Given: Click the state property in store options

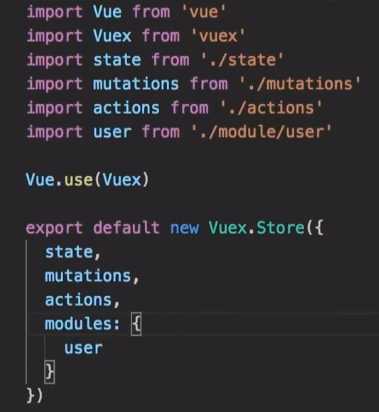Looking at the screenshot, I should pyautogui.click(x=69, y=252).
